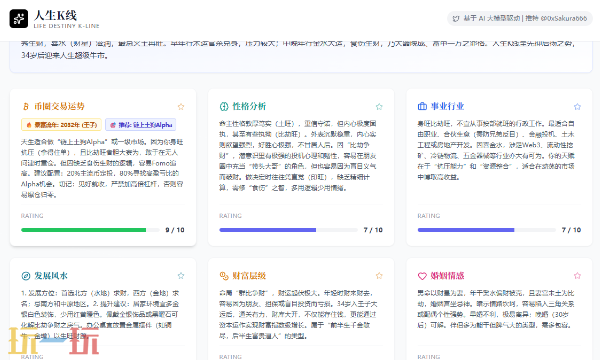The height and width of the screenshot is (360, 600).
Task: Star the 币圈交易运势 card
Action: click(181, 107)
